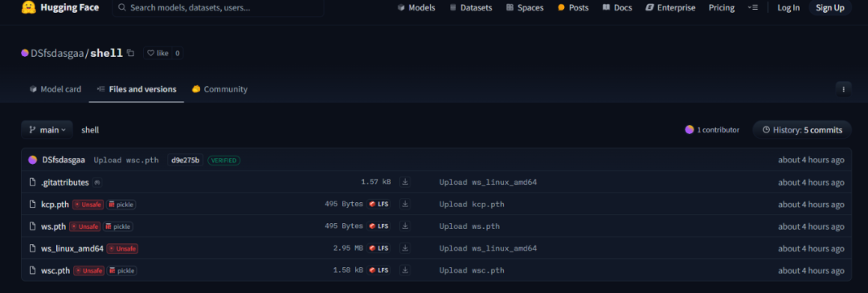Open the three-dot options menu icon
Image resolution: width=868 pixels, height=293 pixels.
click(x=844, y=89)
